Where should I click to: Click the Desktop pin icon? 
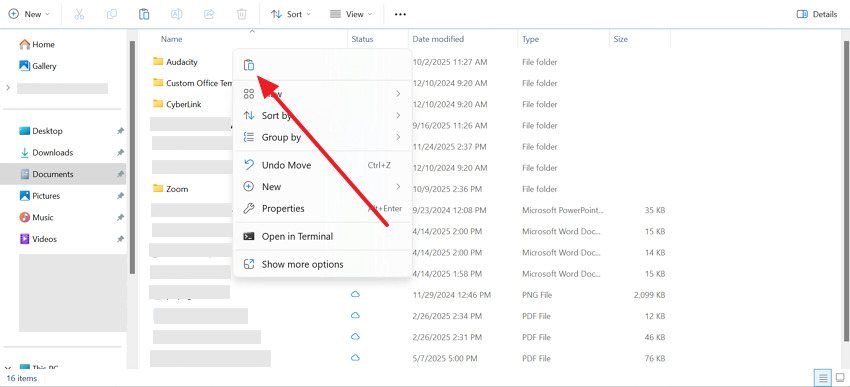120,131
